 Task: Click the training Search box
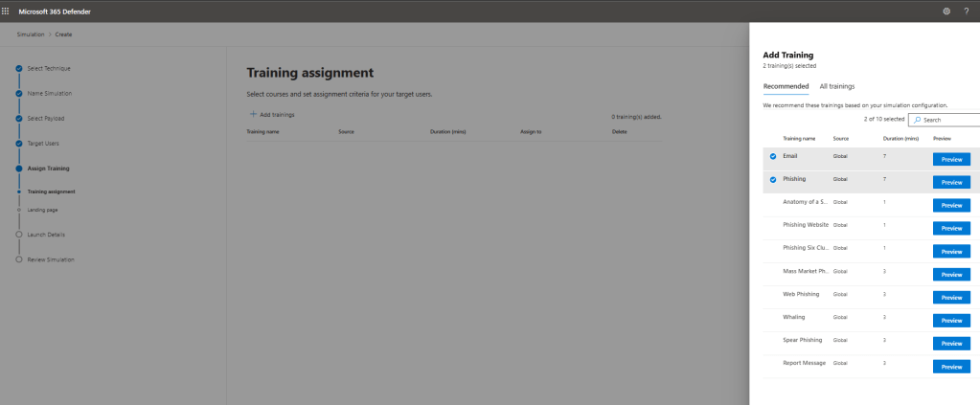click(x=946, y=120)
